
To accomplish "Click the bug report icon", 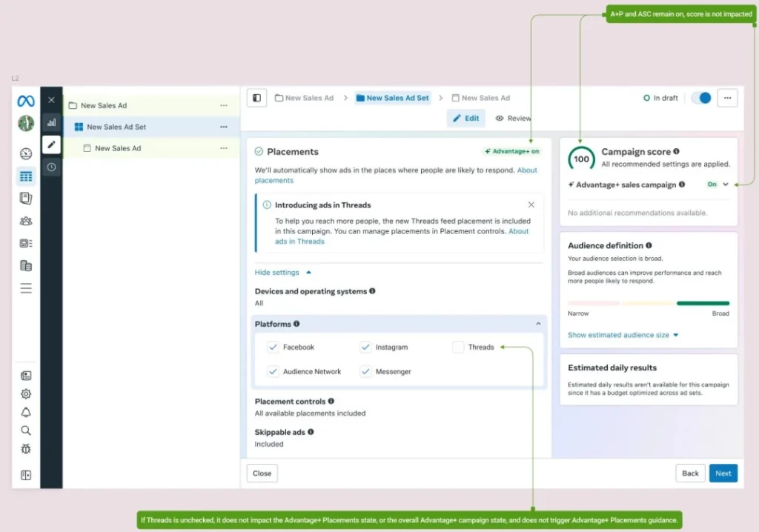I will point(26,448).
